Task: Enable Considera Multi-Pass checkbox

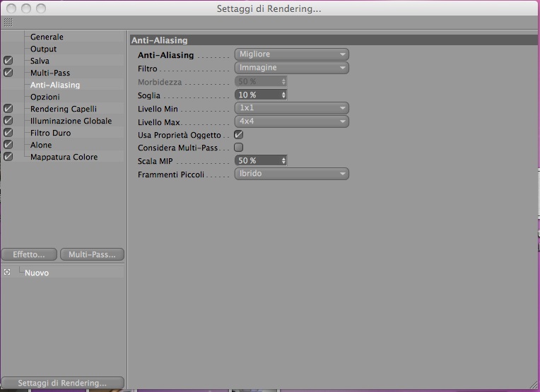Action: click(238, 148)
